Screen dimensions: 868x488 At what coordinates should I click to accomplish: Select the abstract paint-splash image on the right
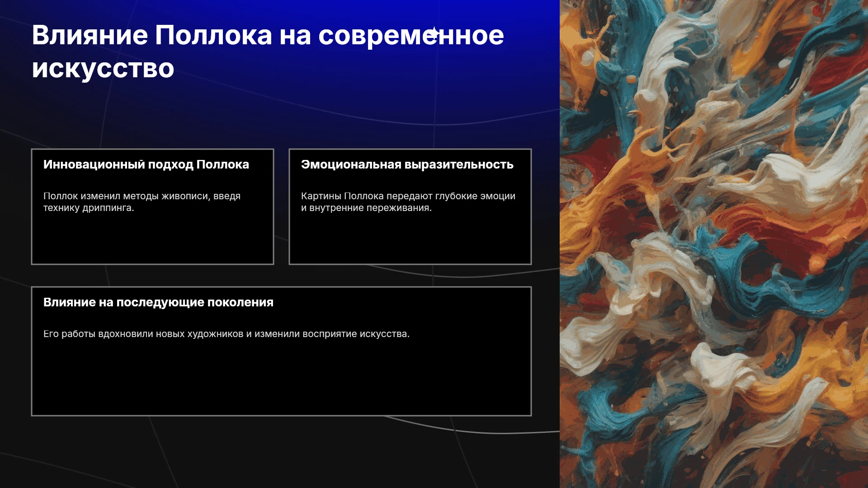714,244
